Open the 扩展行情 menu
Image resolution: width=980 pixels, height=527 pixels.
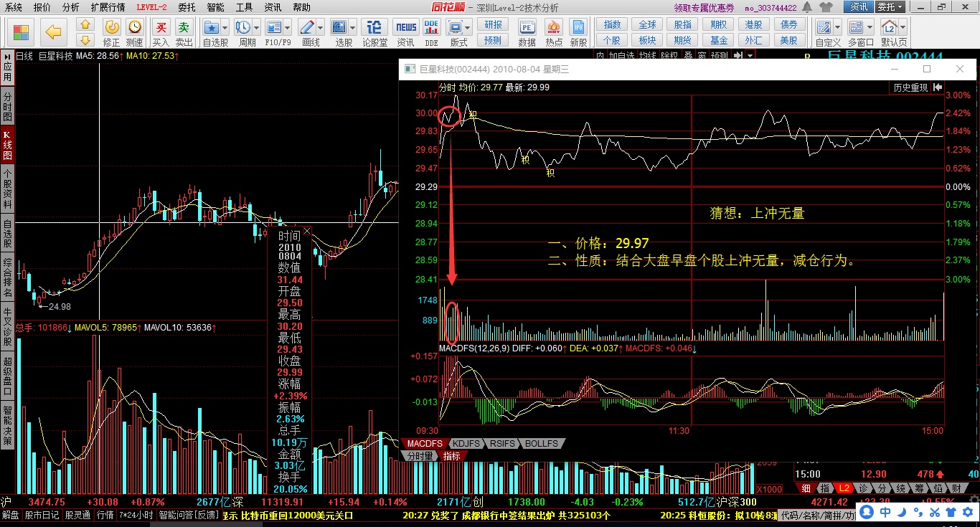(x=108, y=7)
